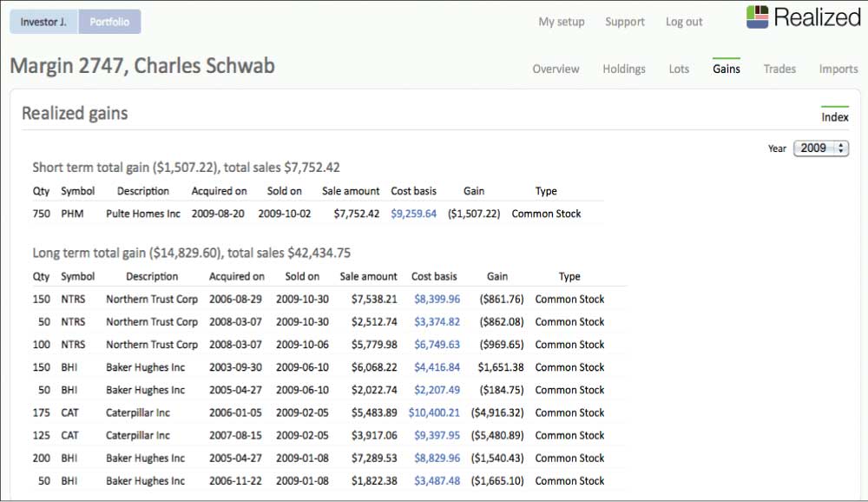The width and height of the screenshot is (868, 502).
Task: Open the Imports tab
Action: coord(838,69)
